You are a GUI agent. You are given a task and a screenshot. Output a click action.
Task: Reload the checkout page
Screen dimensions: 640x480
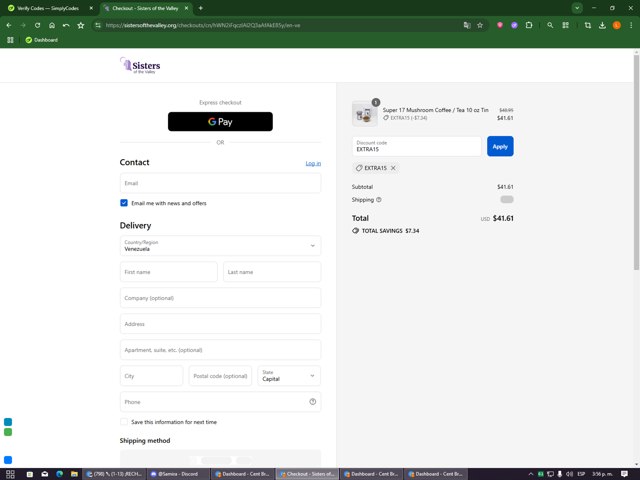point(37,25)
